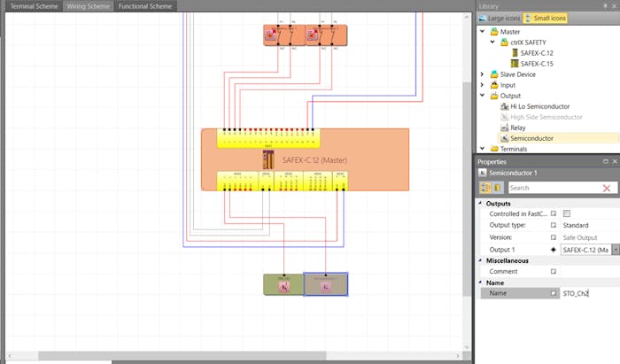Collapse the Outputs property group
Screen dimensions: 620x364
(480, 203)
